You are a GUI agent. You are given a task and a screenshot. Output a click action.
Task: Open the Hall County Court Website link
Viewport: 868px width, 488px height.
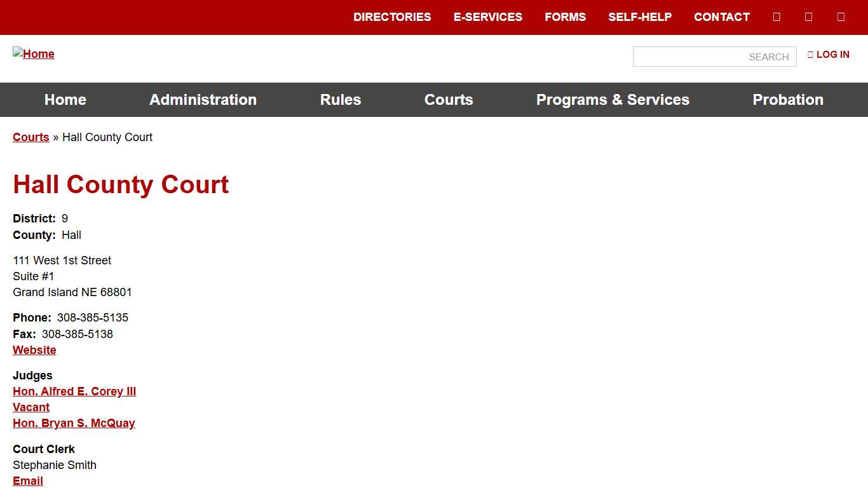click(34, 350)
